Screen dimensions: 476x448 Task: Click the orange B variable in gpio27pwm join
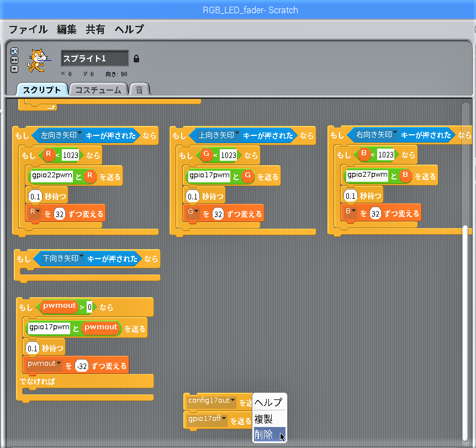(x=405, y=175)
